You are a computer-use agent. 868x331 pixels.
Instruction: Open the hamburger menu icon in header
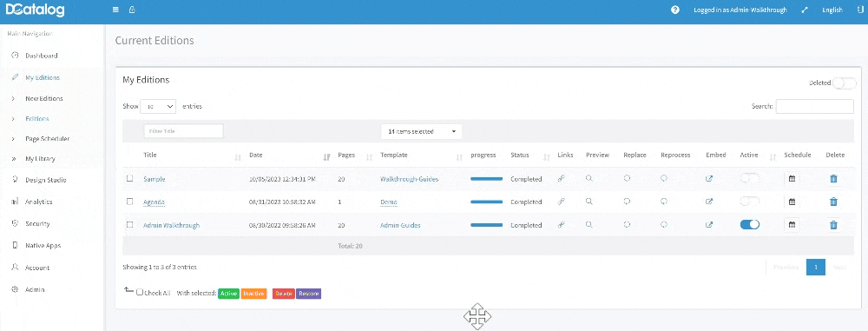[115, 10]
